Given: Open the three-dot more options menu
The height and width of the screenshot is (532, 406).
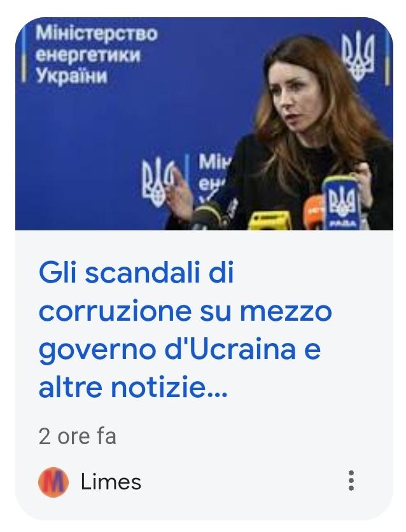Looking at the screenshot, I should [x=351, y=480].
